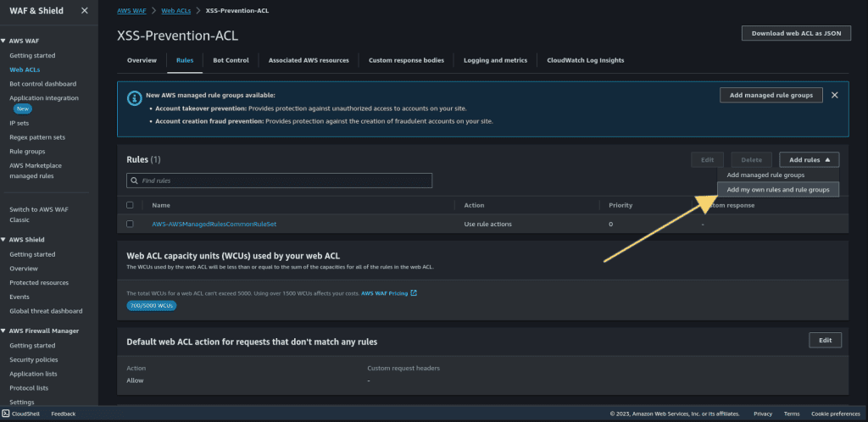Open the Web ACLs breadcrumb link
The width and height of the screenshot is (868, 422).
pos(176,10)
